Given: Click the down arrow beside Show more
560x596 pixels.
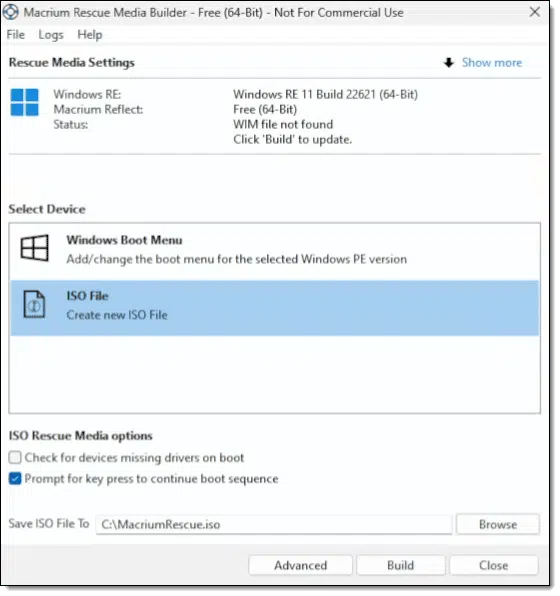Looking at the screenshot, I should 449,62.
